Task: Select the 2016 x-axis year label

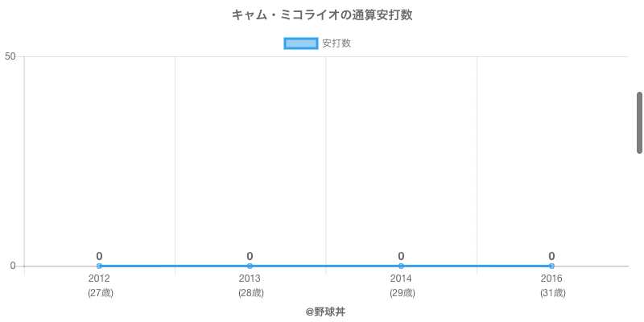Action: (x=551, y=279)
